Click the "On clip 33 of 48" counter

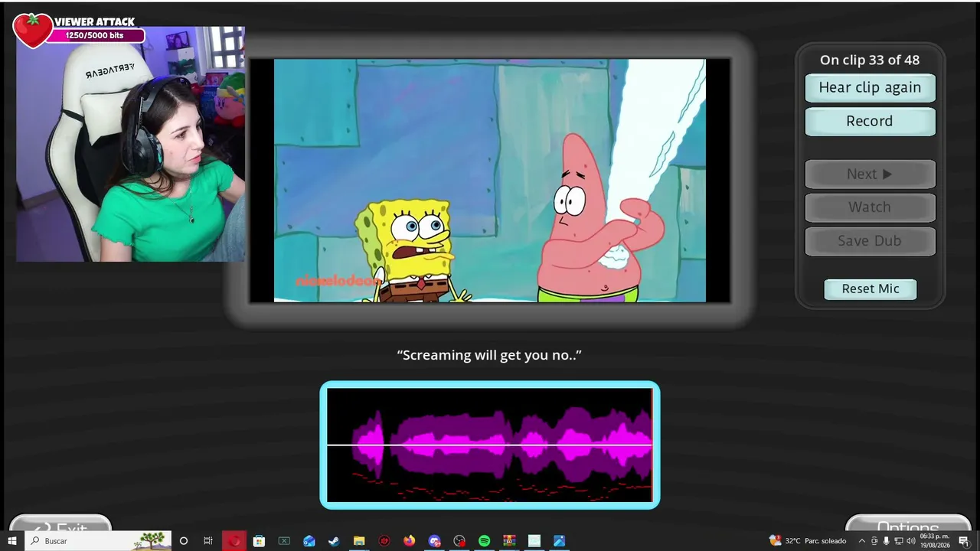point(870,60)
